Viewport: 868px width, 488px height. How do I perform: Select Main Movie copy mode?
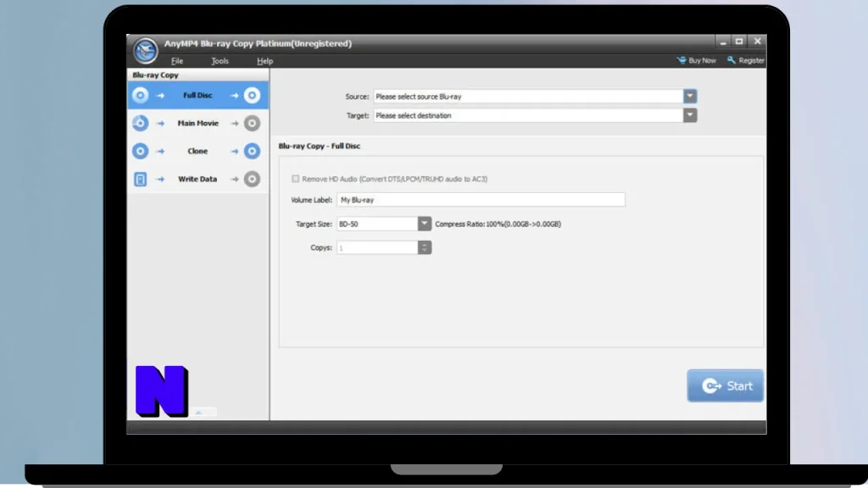pyautogui.click(x=198, y=123)
